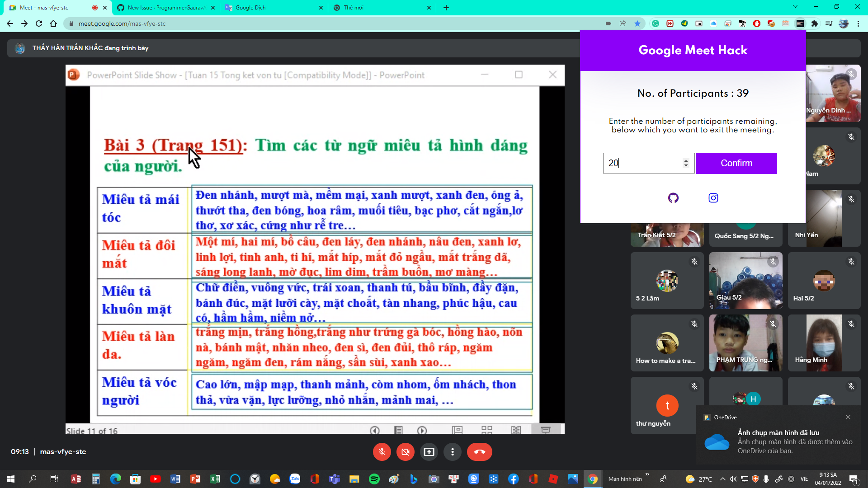Open Spotify from the taskbar
Image resolution: width=868 pixels, height=488 pixels.
pos(374,479)
